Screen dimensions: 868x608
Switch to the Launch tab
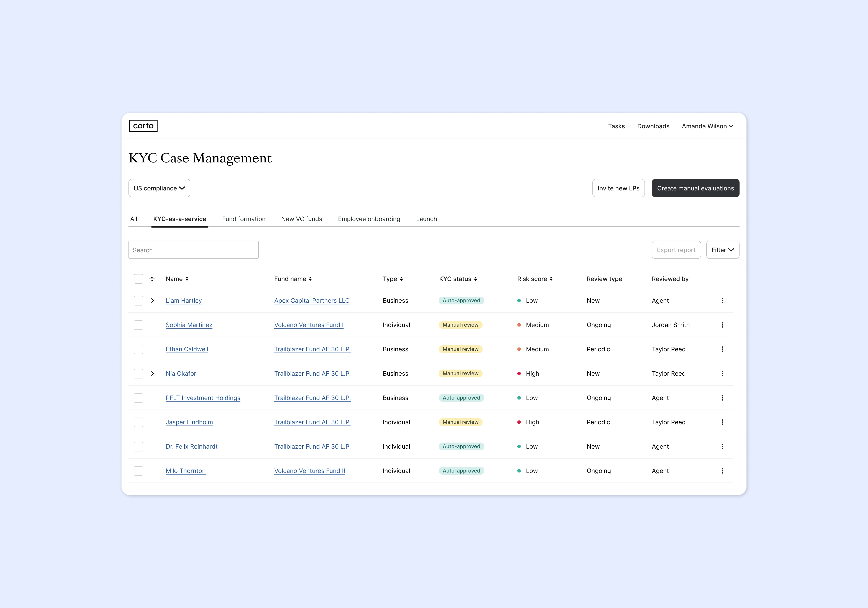(x=426, y=219)
